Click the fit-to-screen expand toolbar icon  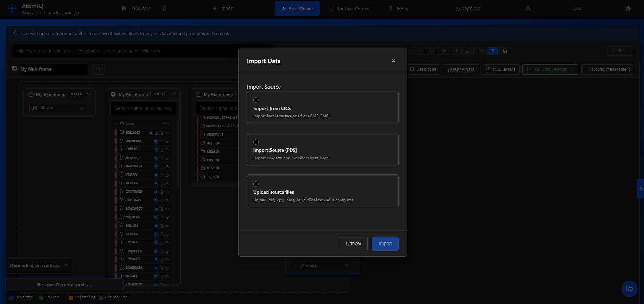[x=432, y=51]
